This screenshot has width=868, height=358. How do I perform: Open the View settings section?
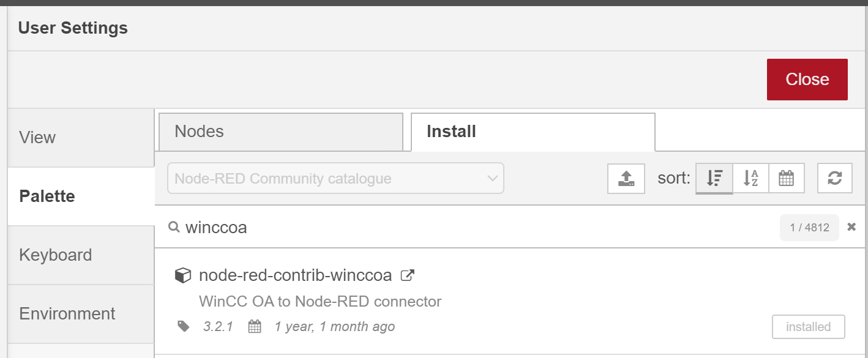point(81,138)
